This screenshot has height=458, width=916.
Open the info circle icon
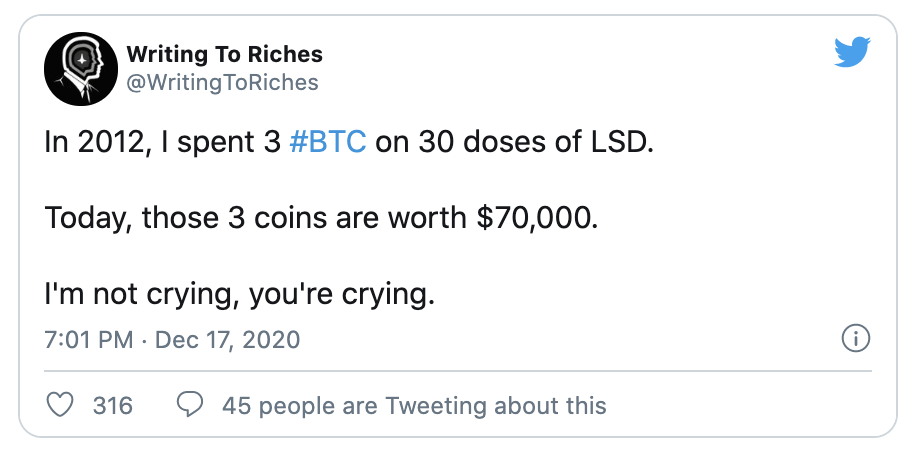(x=855, y=339)
